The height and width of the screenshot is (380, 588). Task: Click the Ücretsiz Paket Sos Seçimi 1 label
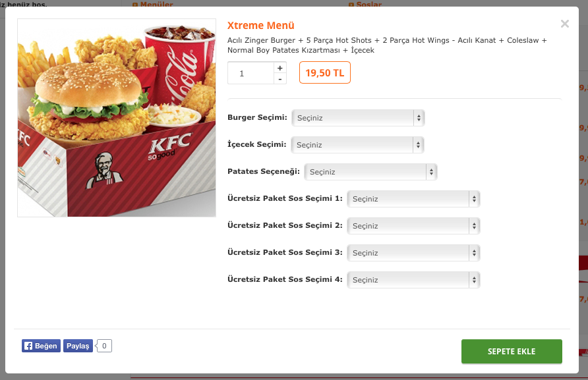click(x=285, y=198)
